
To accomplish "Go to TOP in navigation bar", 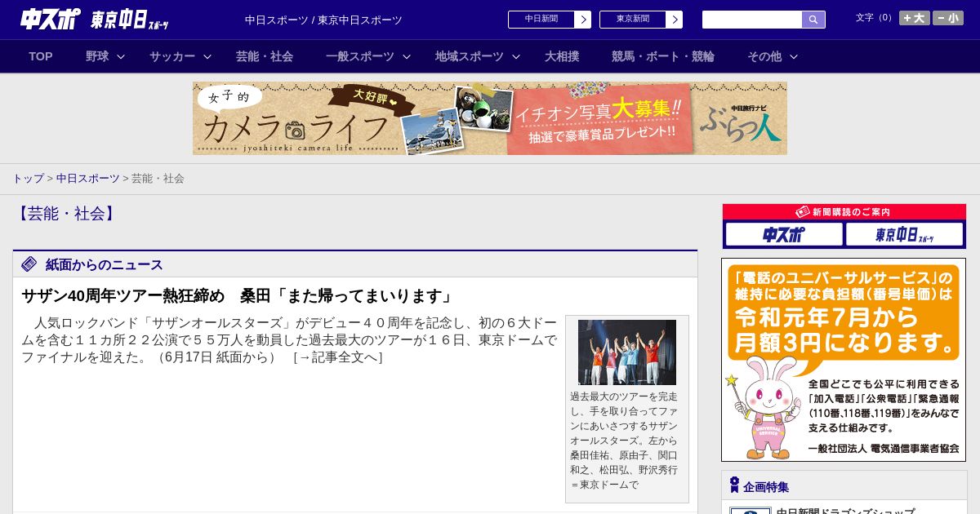I will (x=41, y=56).
